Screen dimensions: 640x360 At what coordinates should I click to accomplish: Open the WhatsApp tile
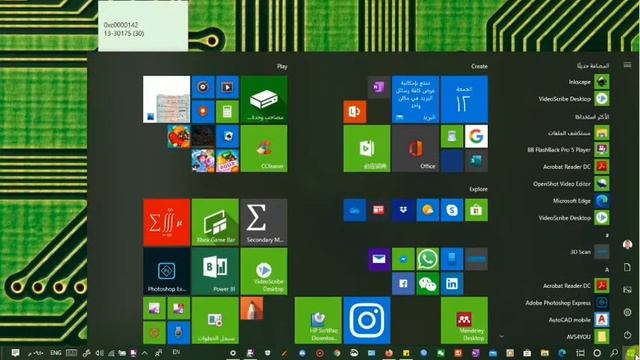(427, 259)
